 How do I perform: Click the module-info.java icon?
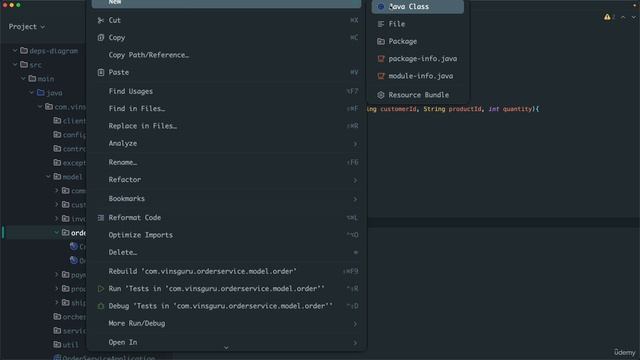381,76
